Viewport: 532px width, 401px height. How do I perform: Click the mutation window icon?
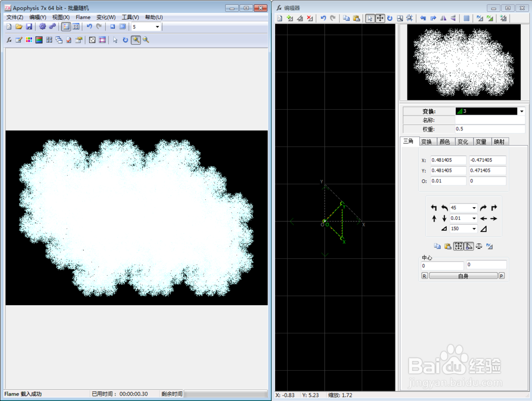48,39
